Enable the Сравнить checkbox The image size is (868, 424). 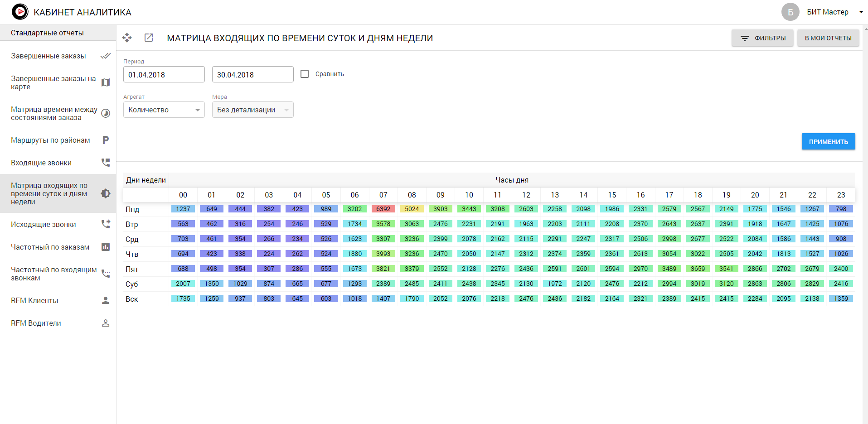(305, 74)
